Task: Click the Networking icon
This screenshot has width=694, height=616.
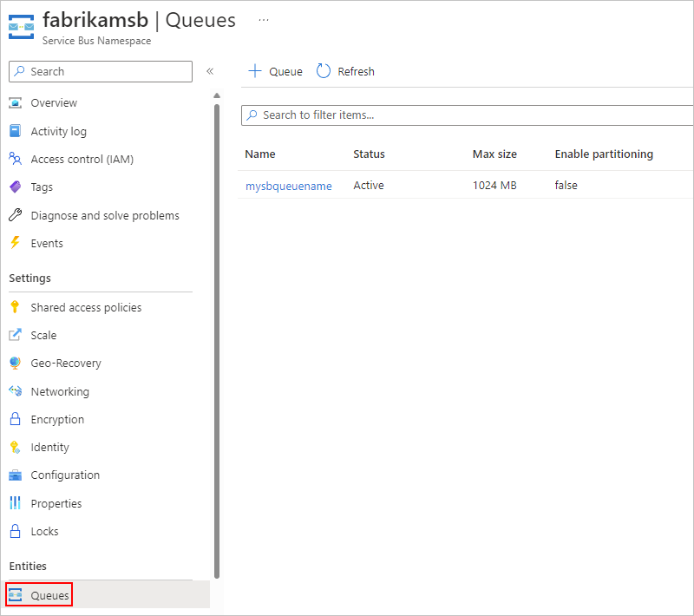Action: coord(16,391)
